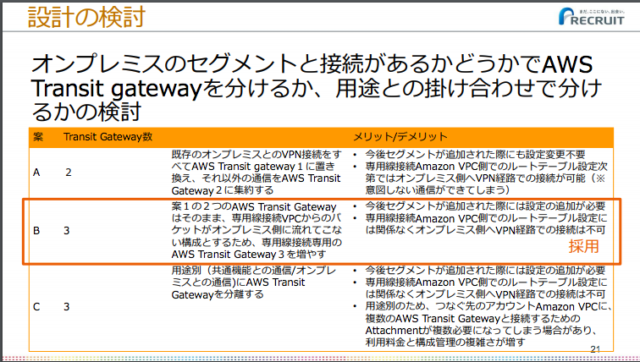The image size is (640, 362).
Task: Click Transit Gateway count 3 in row B
Action: point(67,231)
